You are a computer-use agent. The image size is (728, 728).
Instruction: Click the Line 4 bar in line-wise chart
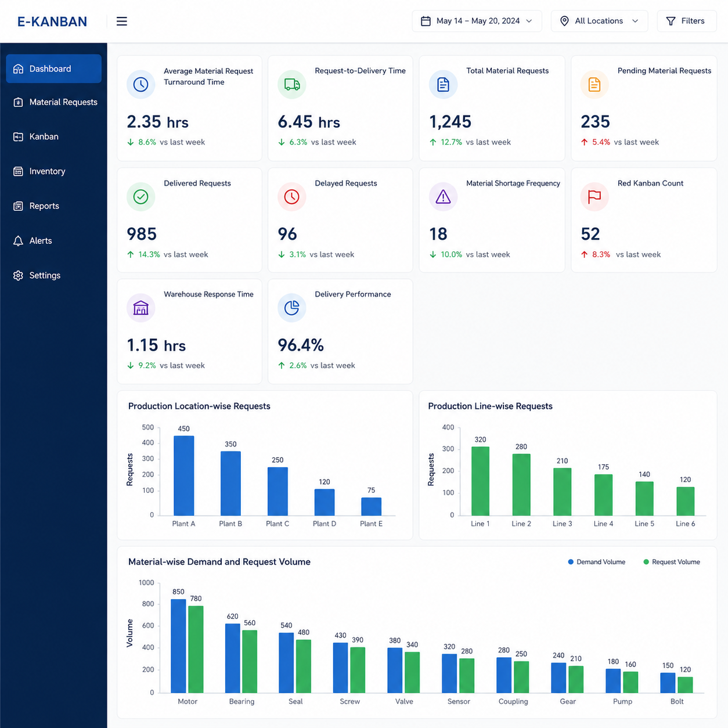[x=603, y=495]
